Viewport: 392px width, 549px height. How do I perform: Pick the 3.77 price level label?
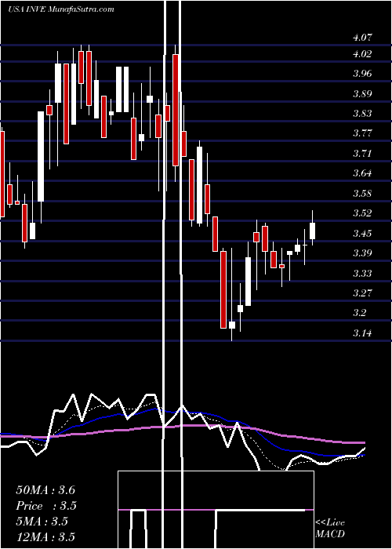[x=362, y=133]
